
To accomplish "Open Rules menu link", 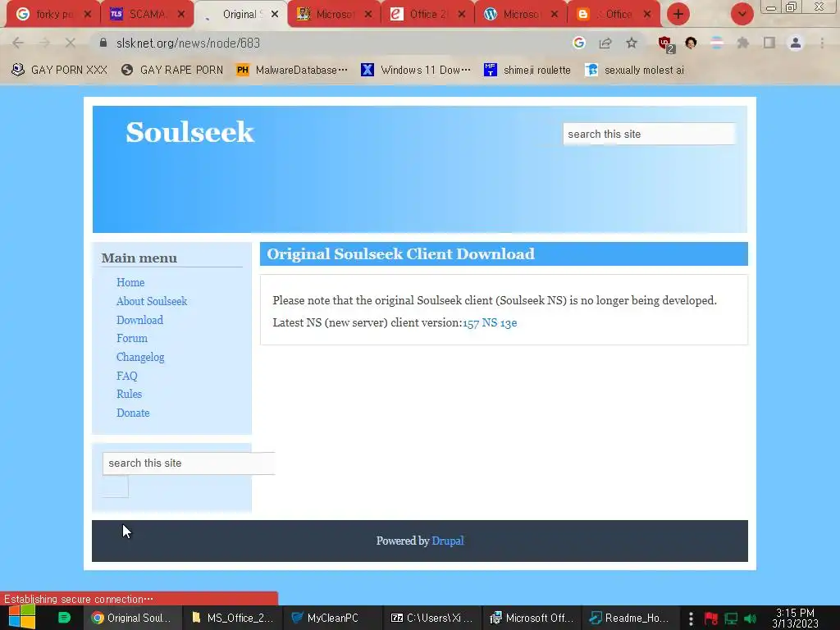I will 129,394.
